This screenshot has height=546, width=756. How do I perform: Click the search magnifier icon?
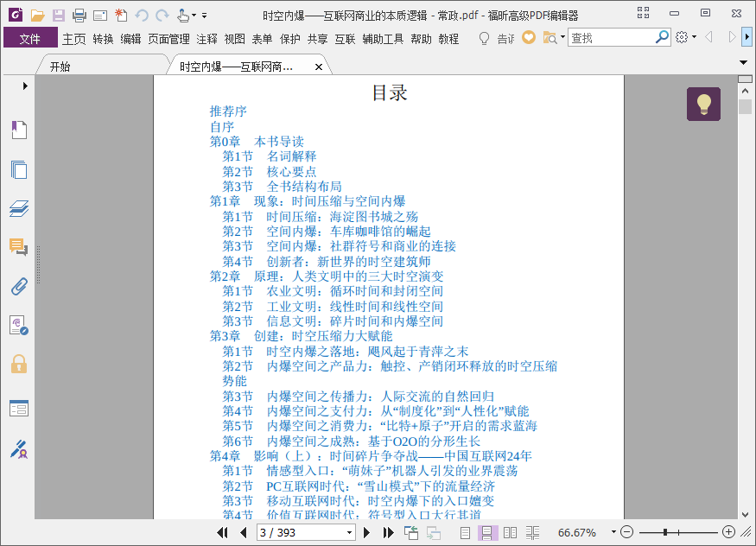663,37
